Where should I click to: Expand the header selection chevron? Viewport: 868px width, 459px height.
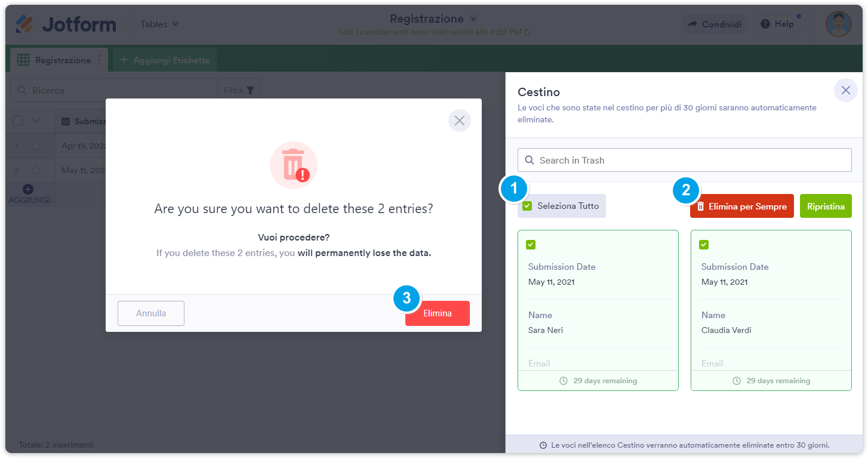(x=36, y=121)
